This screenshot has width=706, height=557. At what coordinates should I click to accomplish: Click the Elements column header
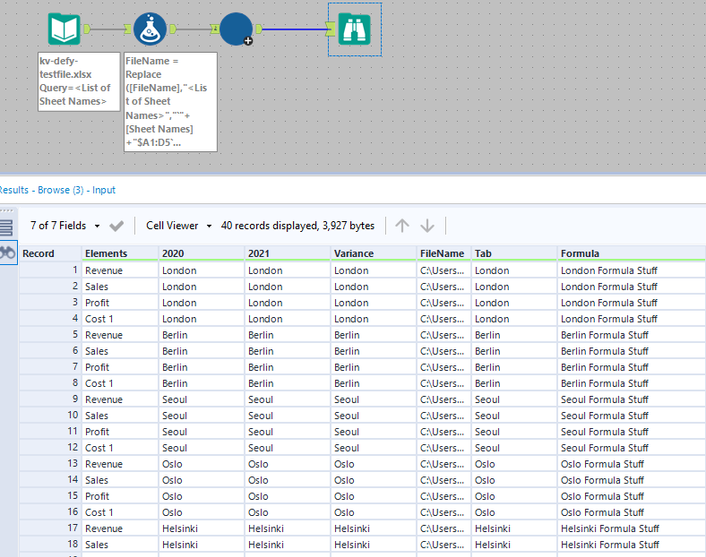point(106,253)
